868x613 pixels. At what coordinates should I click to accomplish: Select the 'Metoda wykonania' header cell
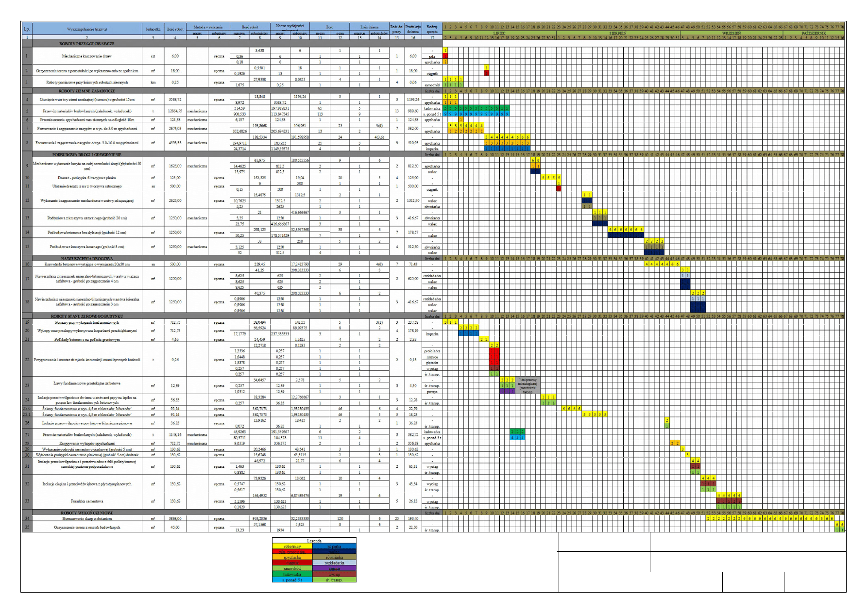click(x=208, y=27)
